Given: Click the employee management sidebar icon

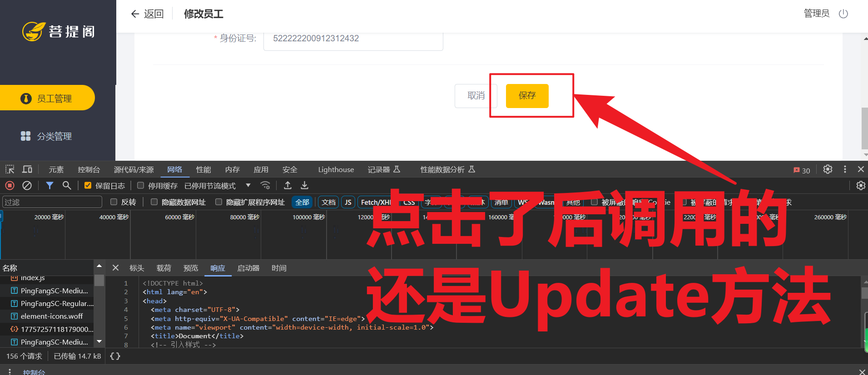Looking at the screenshot, I should 26,98.
